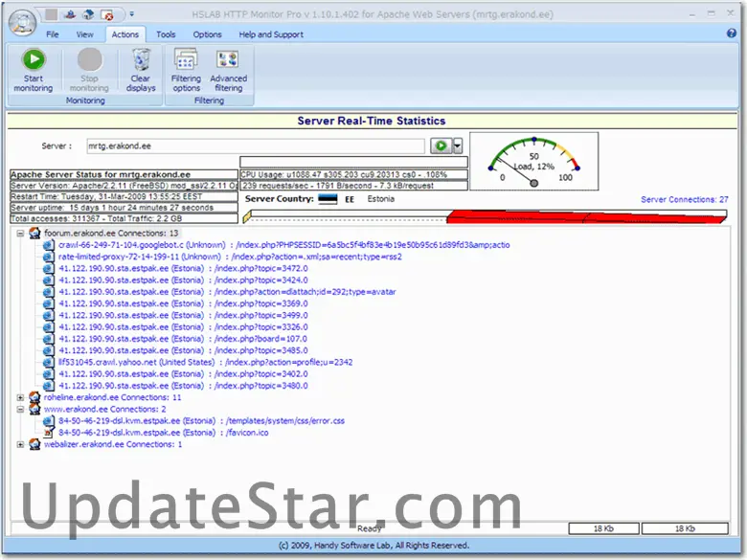The height and width of the screenshot is (560, 747).
Task: Open Filtering options
Action: [x=186, y=70]
